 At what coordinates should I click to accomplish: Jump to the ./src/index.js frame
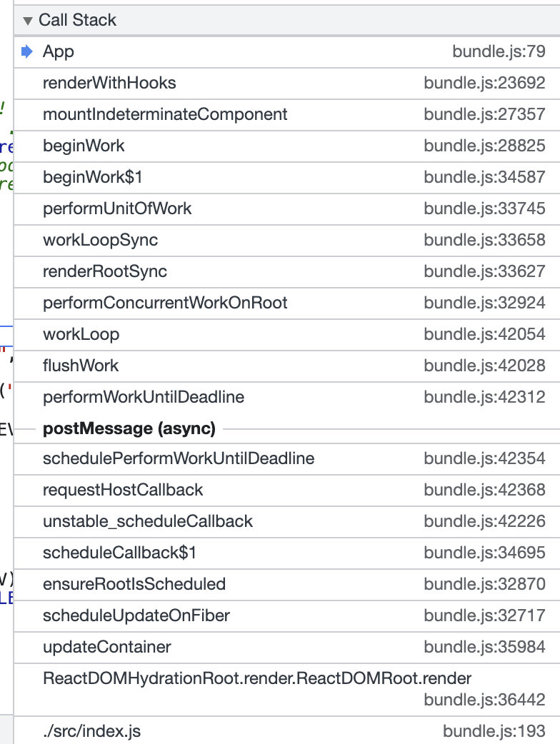click(x=92, y=731)
